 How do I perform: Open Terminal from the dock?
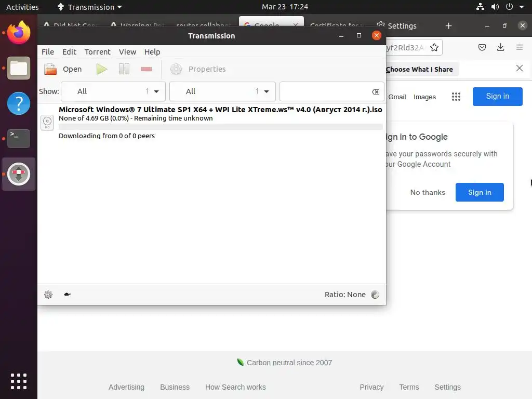tap(19, 138)
